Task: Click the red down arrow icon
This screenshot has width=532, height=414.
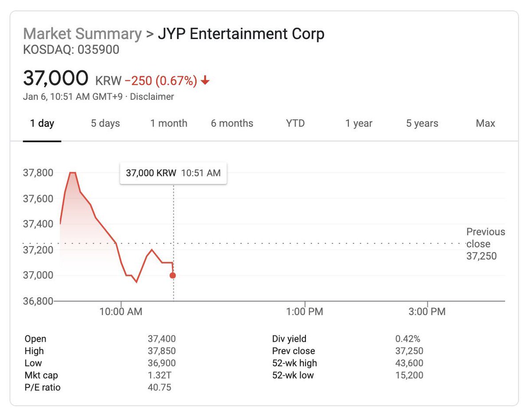Action: [205, 81]
